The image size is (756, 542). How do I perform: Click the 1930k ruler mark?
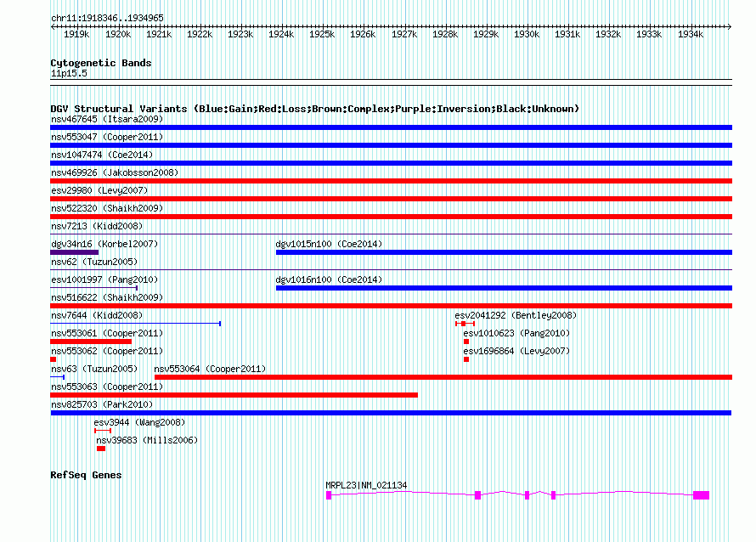pyautogui.click(x=527, y=34)
